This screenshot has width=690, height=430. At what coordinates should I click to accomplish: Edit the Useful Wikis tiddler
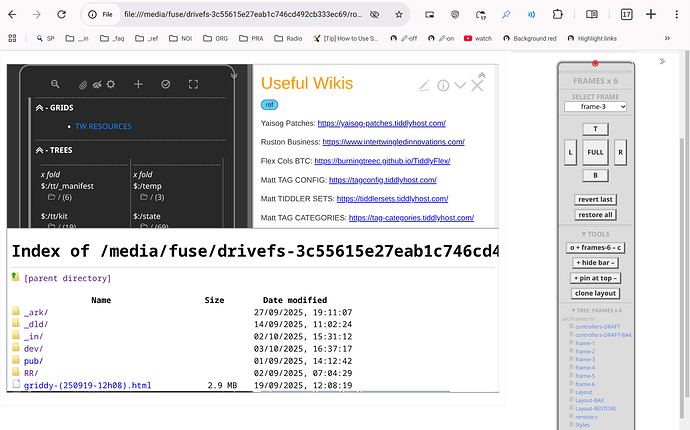coord(425,86)
